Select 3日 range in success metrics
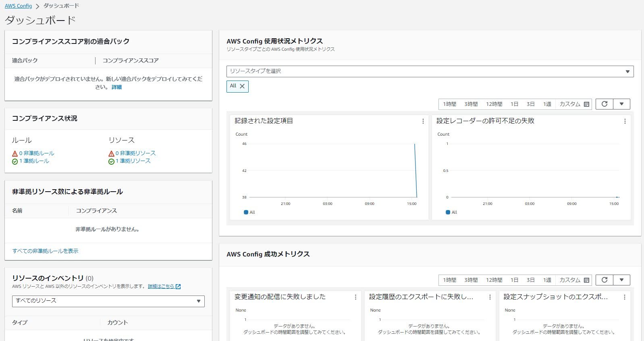This screenshot has height=341, width=644. point(530,280)
